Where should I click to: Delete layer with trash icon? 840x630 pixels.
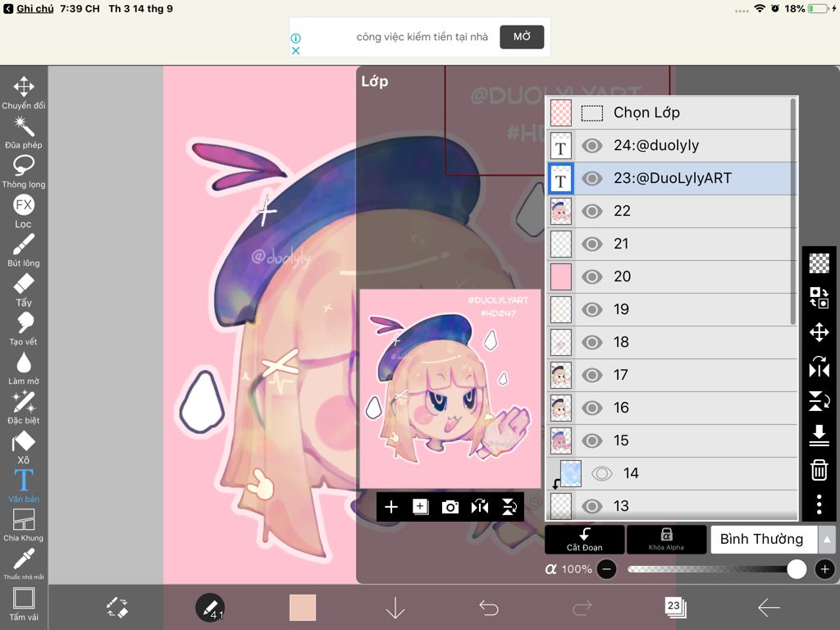[x=819, y=470]
